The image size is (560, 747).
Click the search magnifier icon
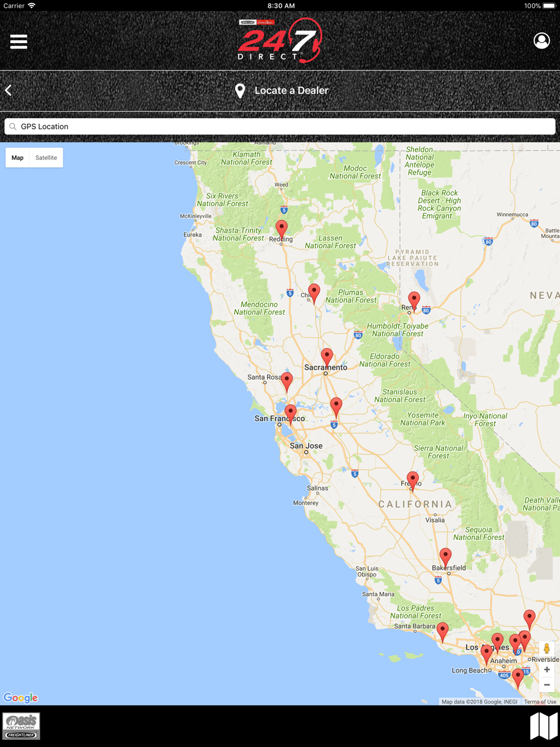tap(13, 127)
